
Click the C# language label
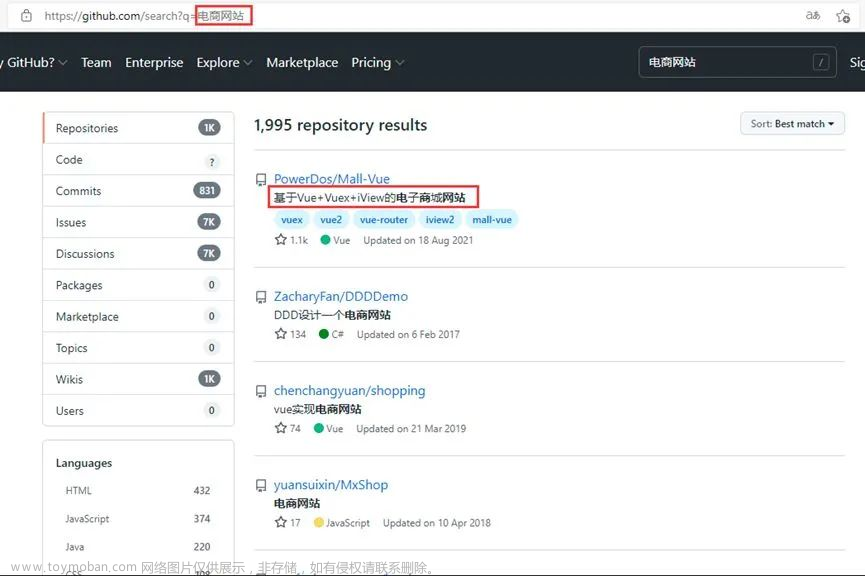pos(338,334)
